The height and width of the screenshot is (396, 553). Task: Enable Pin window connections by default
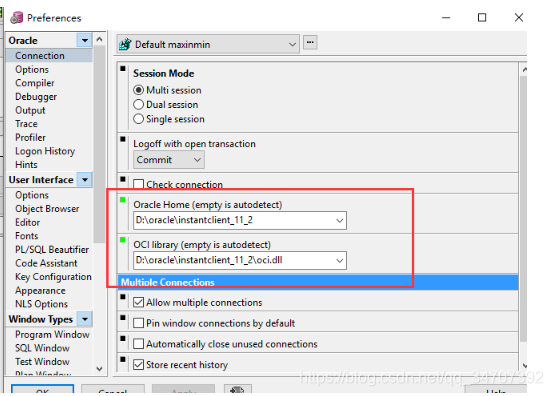(139, 323)
